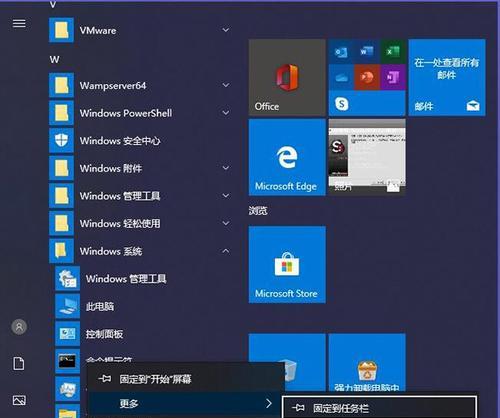Click the 此电脑 label

pos(100,306)
